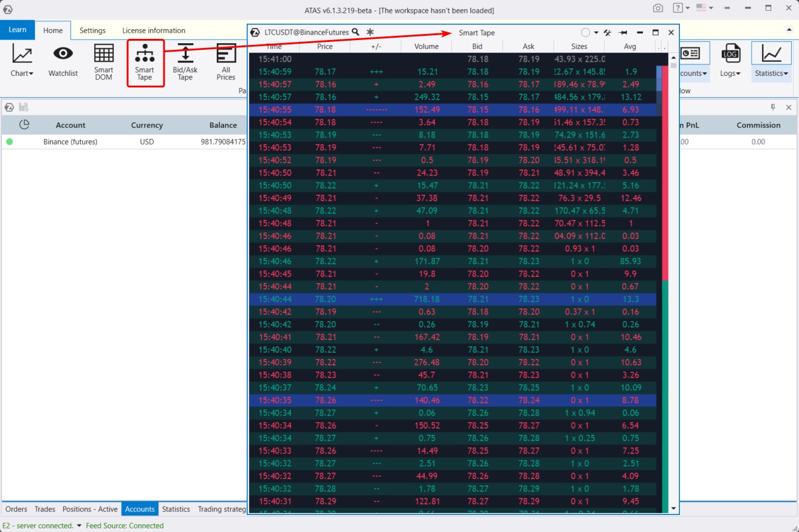Switch to the Settings ribbon tab
Image resolution: width=799 pixels, height=532 pixels.
92,30
